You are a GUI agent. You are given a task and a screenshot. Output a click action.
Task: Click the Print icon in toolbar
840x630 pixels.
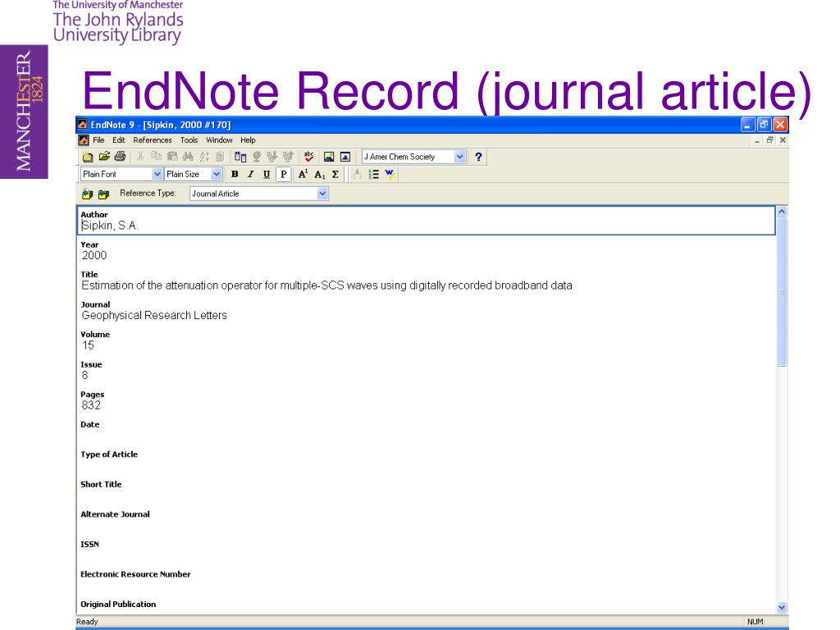120,157
